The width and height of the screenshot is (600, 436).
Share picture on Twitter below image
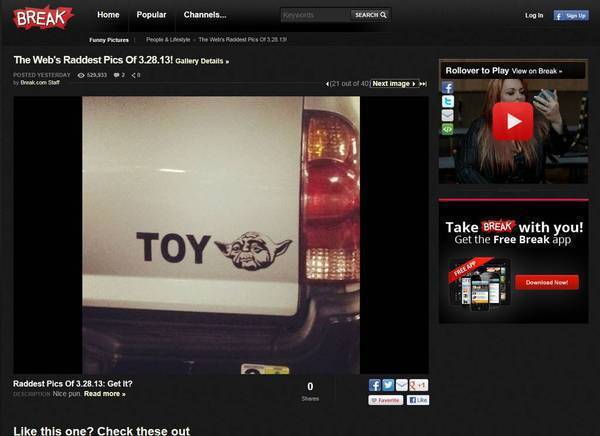pos(388,385)
